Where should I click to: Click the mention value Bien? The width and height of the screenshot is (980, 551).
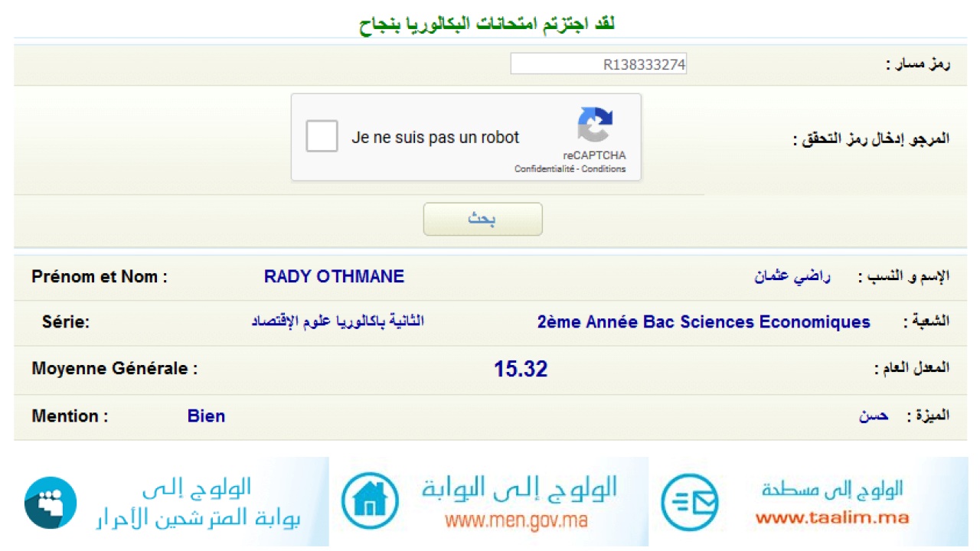point(206,416)
